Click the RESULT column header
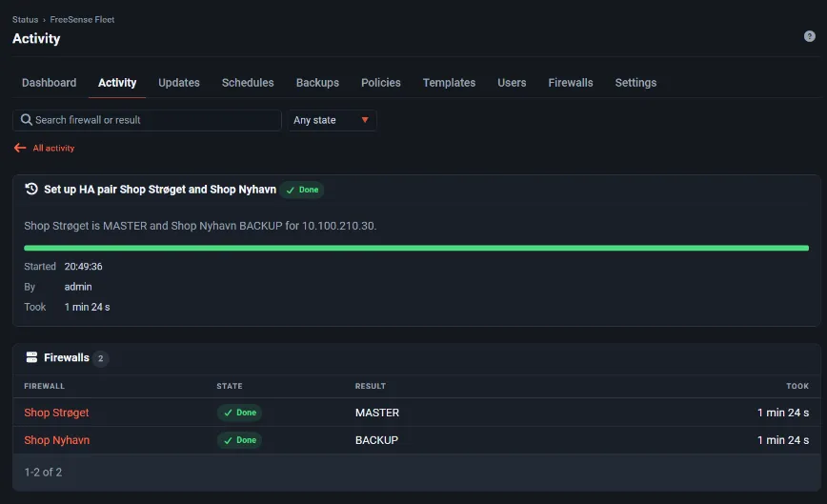Viewport: 827px width, 504px height. click(x=371, y=386)
